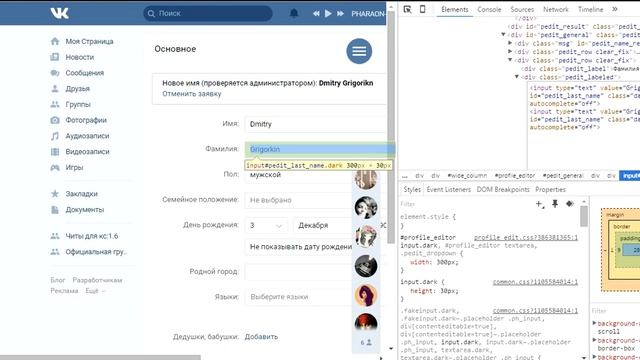Switch to the Elements tab
The width and height of the screenshot is (640, 360).
(x=455, y=9)
